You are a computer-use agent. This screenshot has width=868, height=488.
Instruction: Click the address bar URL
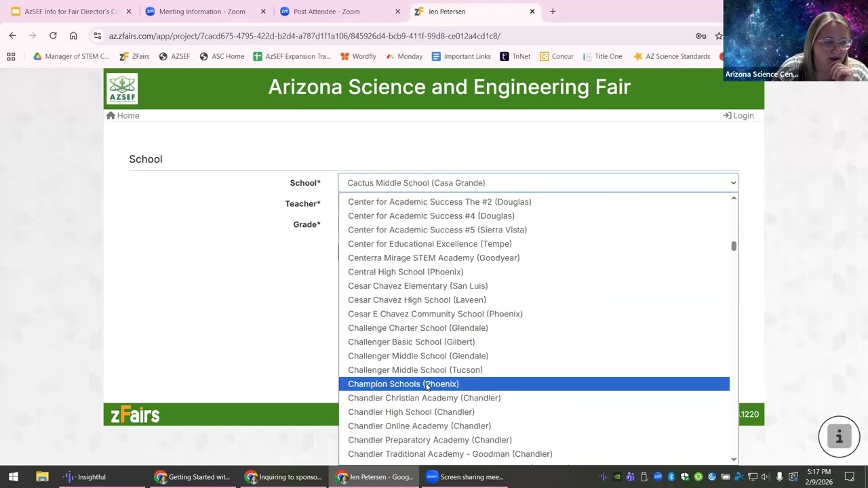(304, 36)
